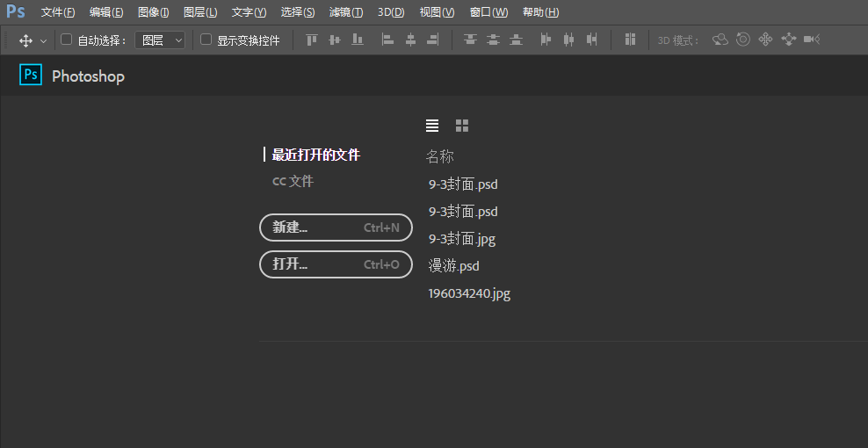Open the 滤镜(T) menu
This screenshot has height=448, width=868.
pos(346,12)
